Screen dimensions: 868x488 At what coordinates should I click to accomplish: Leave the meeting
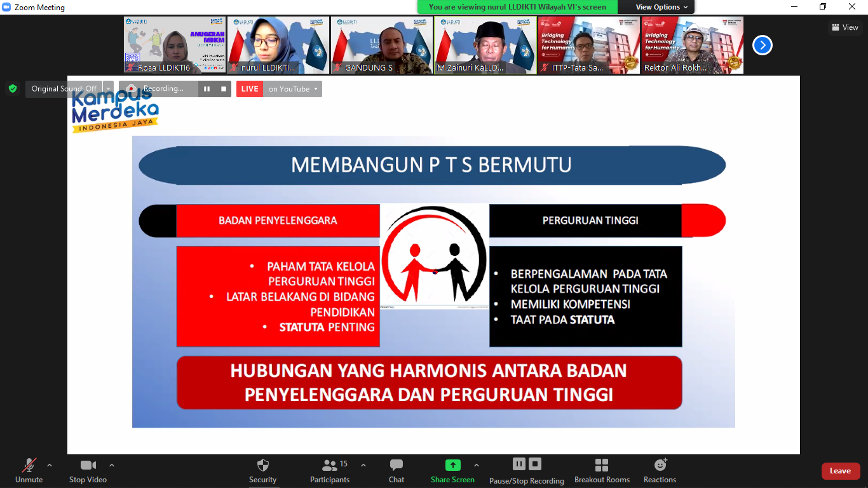pos(840,471)
